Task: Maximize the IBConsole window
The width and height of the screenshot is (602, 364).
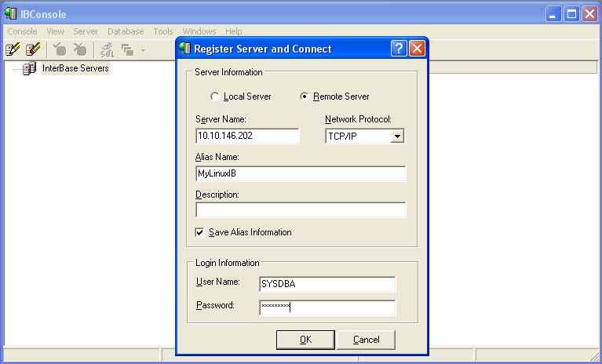Action: click(571, 14)
